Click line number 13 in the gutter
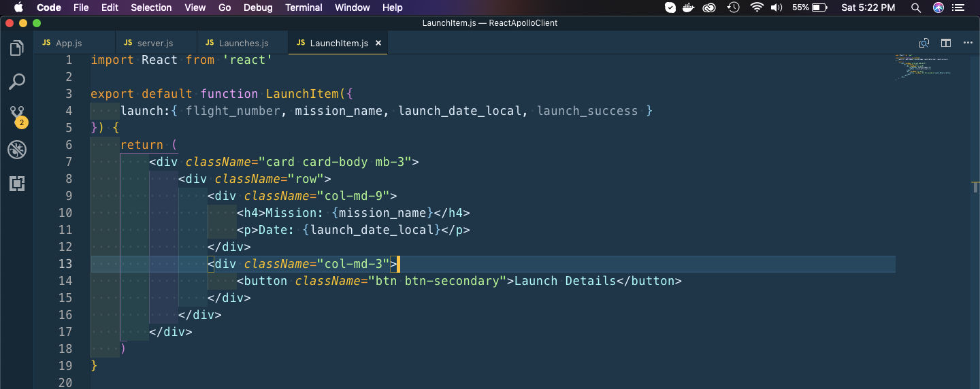This screenshot has height=389, width=980. pyautogui.click(x=65, y=264)
